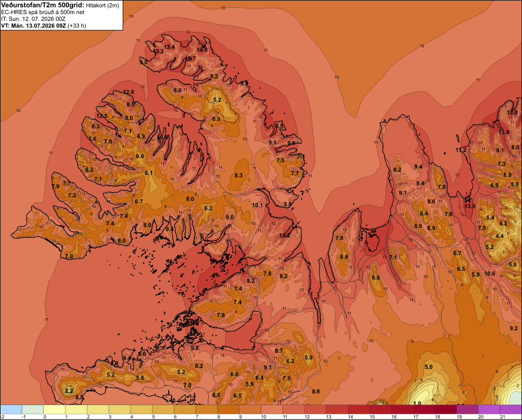Image resolution: width=522 pixels, height=420 pixels.
Task: Click the 1.0 temperature value on the glacier
Action: (417, 403)
